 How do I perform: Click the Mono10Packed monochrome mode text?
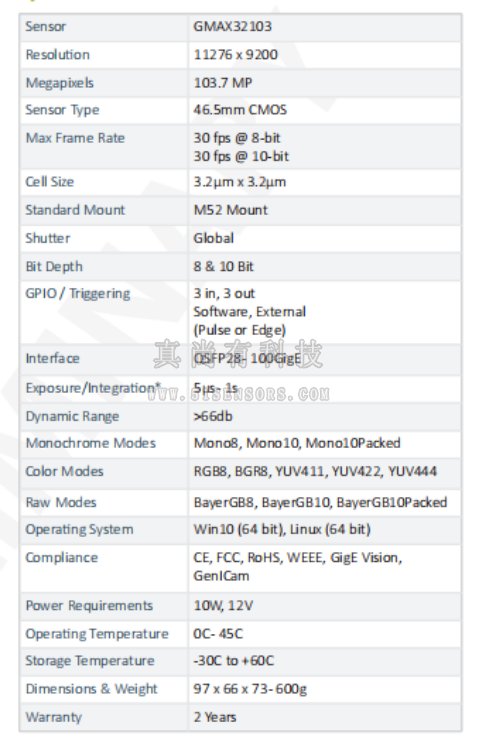pyautogui.click(x=353, y=443)
